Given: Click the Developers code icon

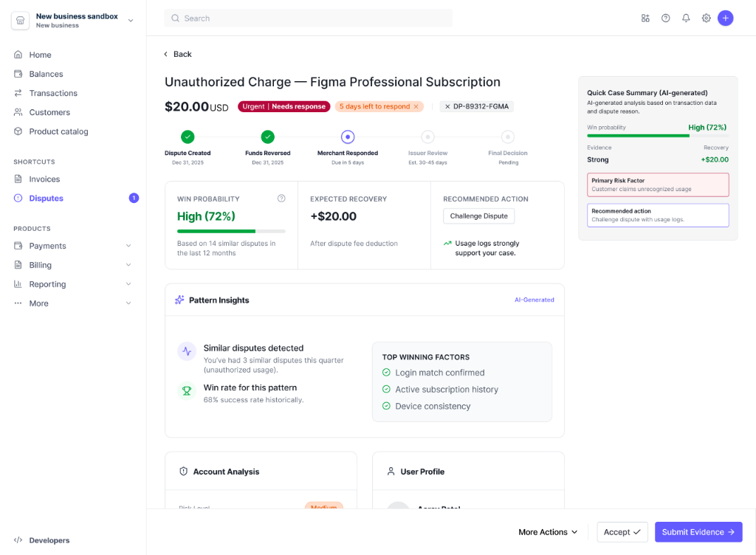Looking at the screenshot, I should [18, 540].
